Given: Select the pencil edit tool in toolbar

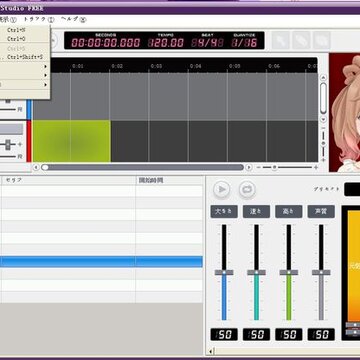Looking at the screenshot, I should [x=301, y=41].
